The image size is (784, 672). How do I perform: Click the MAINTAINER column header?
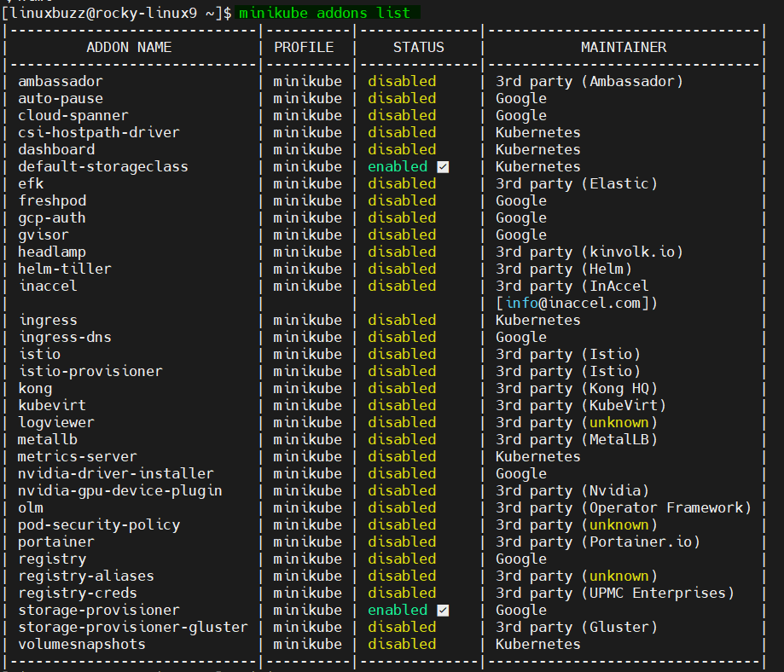(624, 47)
